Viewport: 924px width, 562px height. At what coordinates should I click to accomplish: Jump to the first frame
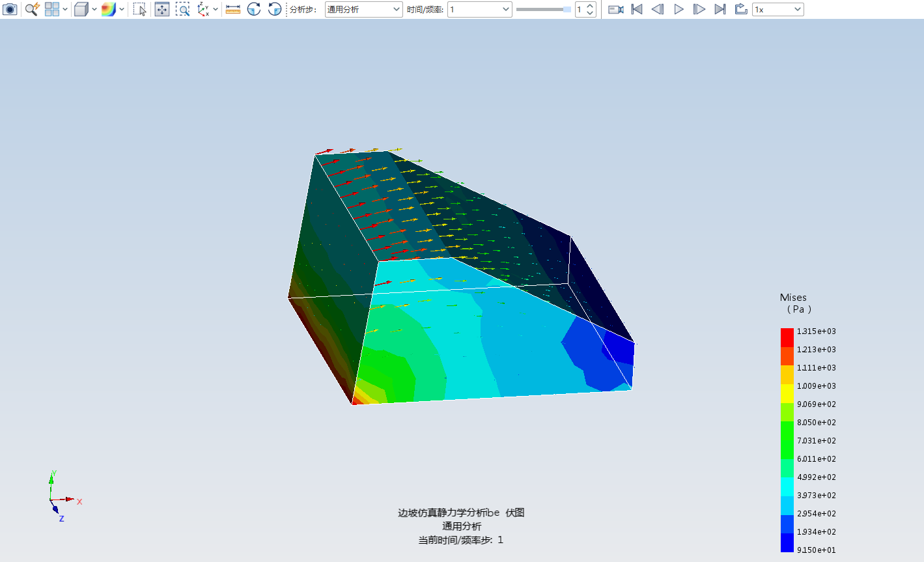[637, 9]
